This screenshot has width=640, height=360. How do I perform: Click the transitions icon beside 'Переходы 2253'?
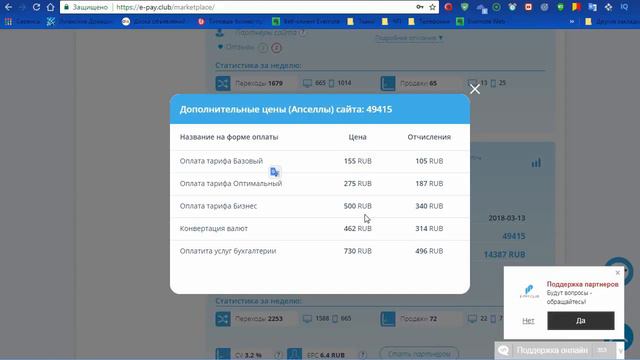[x=223, y=319]
